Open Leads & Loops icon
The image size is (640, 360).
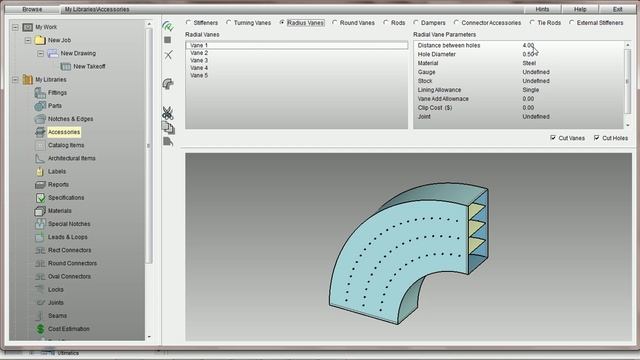pos(40,237)
